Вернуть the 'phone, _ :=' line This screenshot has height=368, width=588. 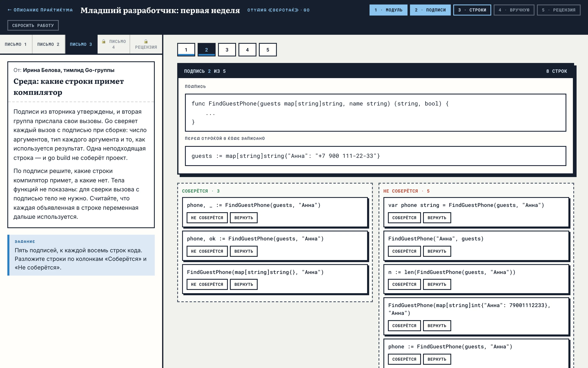244,218
